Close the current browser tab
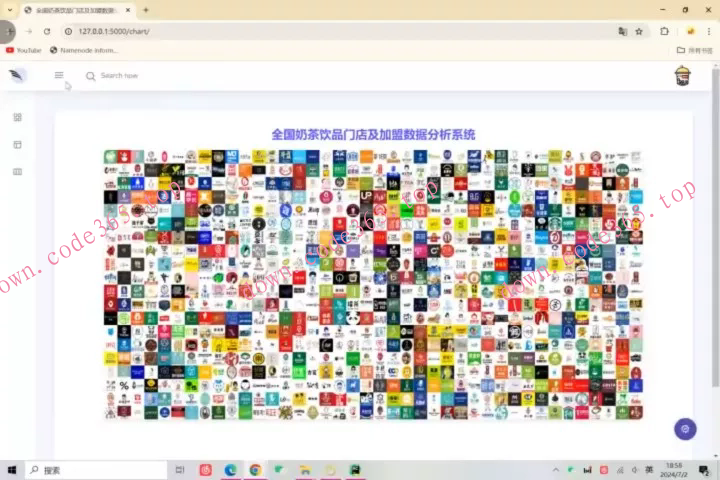 (x=128, y=10)
